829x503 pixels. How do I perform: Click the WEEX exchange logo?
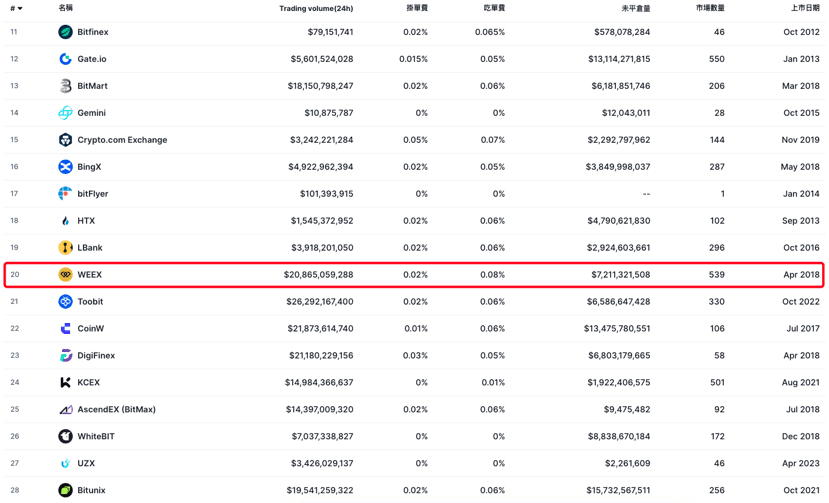[65, 275]
